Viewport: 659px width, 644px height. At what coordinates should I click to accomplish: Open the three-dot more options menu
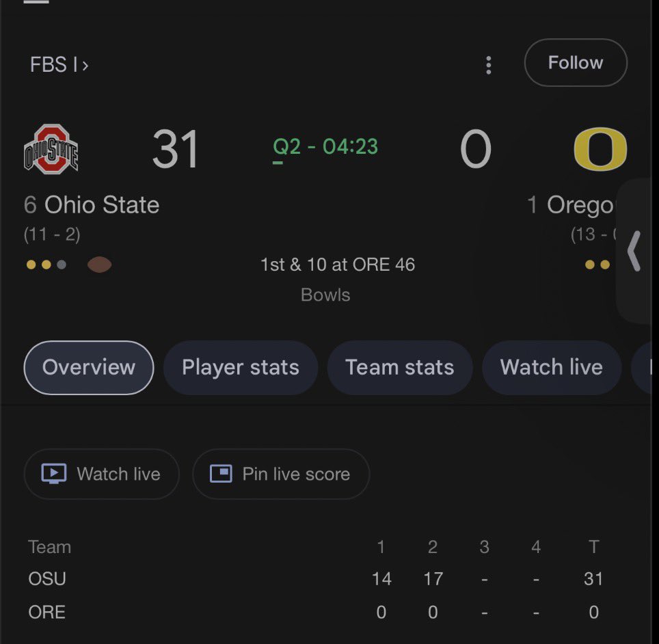coord(488,66)
